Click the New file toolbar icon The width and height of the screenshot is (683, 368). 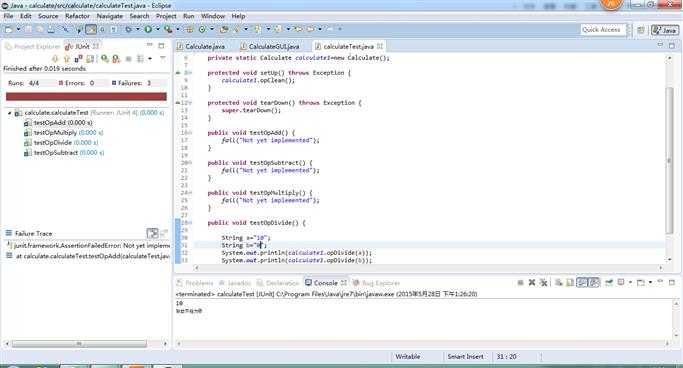(x=8, y=29)
